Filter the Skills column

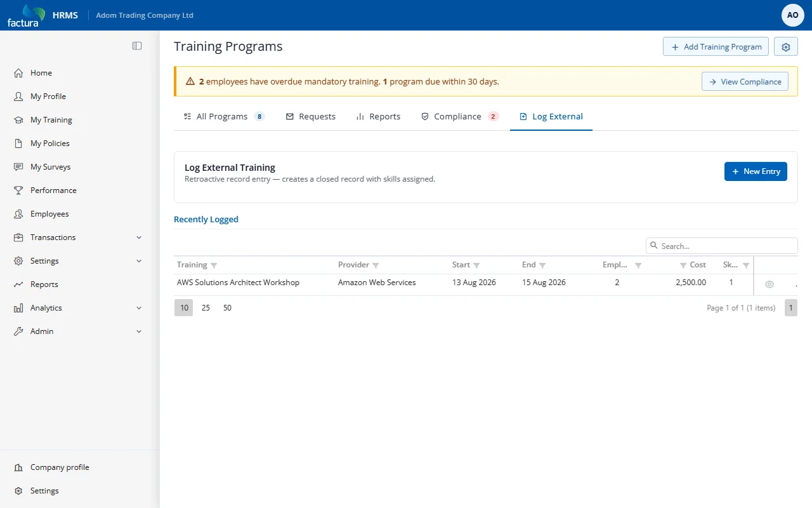click(746, 265)
